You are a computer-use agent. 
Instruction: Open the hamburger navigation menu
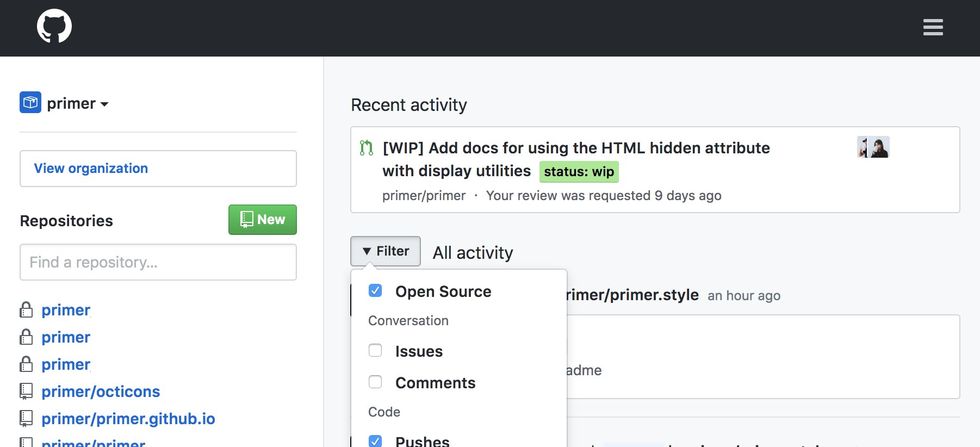(x=933, y=27)
